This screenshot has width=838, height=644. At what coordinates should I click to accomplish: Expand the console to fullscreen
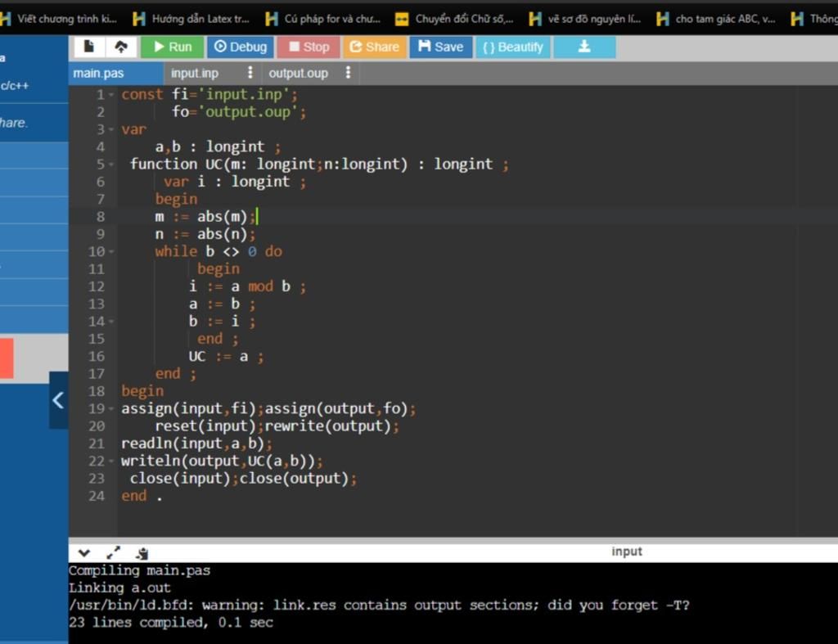click(x=113, y=552)
